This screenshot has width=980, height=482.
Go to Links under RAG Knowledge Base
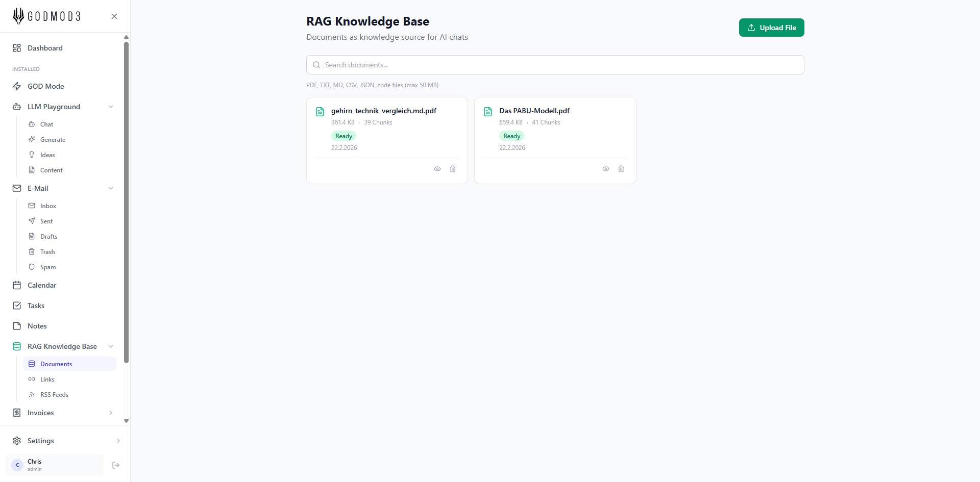tap(47, 379)
